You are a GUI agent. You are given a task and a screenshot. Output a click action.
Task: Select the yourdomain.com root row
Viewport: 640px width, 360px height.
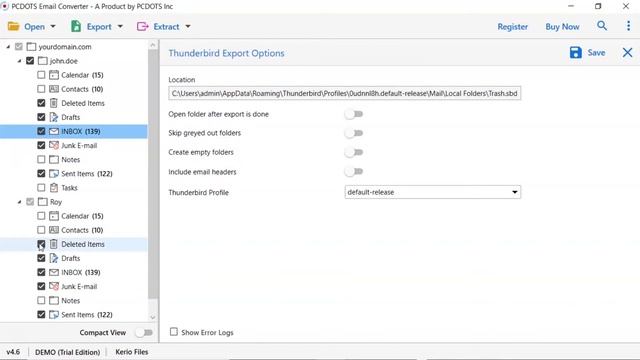(73, 47)
